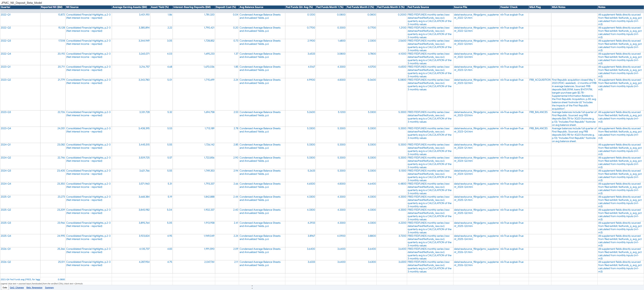The width and height of the screenshot is (644, 290).
Task: Select the Data sheet tab
Action: [x=5, y=288]
